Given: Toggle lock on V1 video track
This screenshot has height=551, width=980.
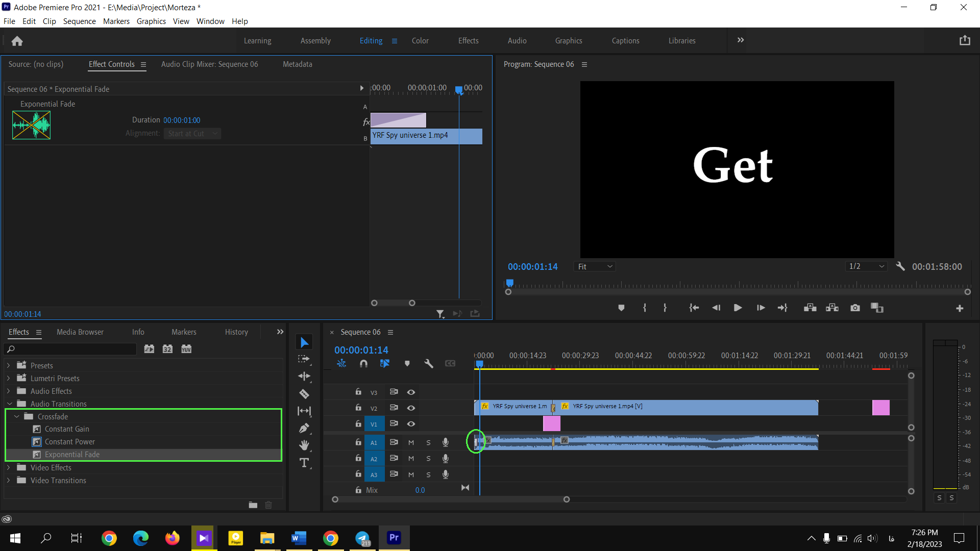Looking at the screenshot, I should 357,424.
